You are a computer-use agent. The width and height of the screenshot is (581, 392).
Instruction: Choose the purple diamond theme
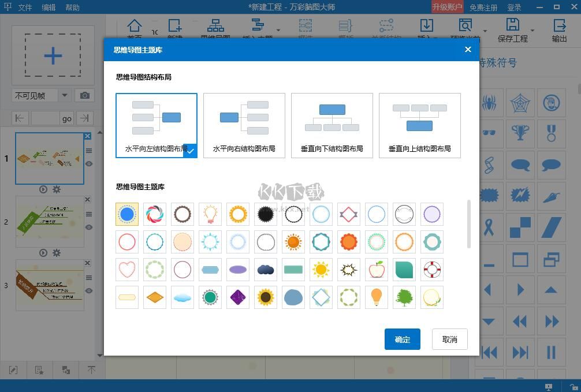(x=238, y=297)
